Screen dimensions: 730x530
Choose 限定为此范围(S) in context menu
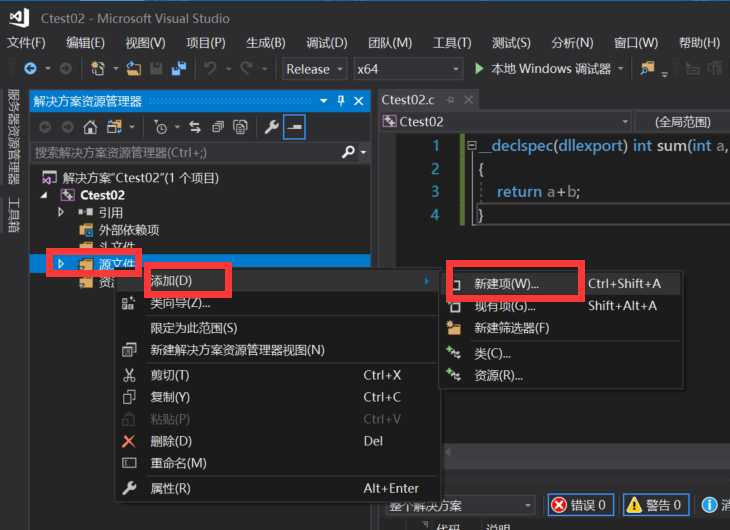click(277, 328)
